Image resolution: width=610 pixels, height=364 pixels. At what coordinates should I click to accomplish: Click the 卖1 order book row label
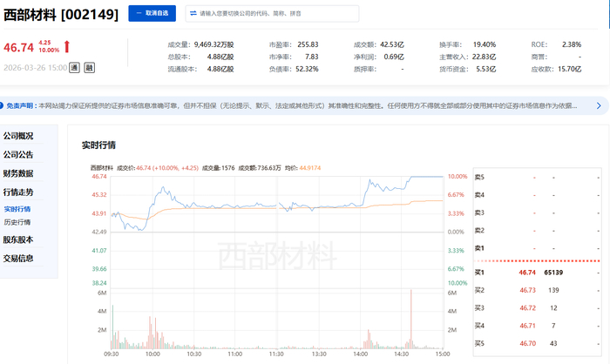479,248
